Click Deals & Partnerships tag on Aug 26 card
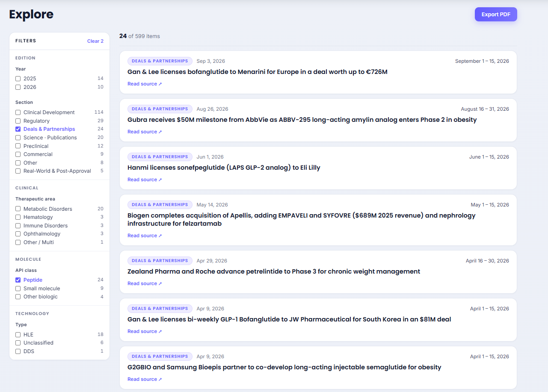The height and width of the screenshot is (392, 548). pyautogui.click(x=160, y=109)
